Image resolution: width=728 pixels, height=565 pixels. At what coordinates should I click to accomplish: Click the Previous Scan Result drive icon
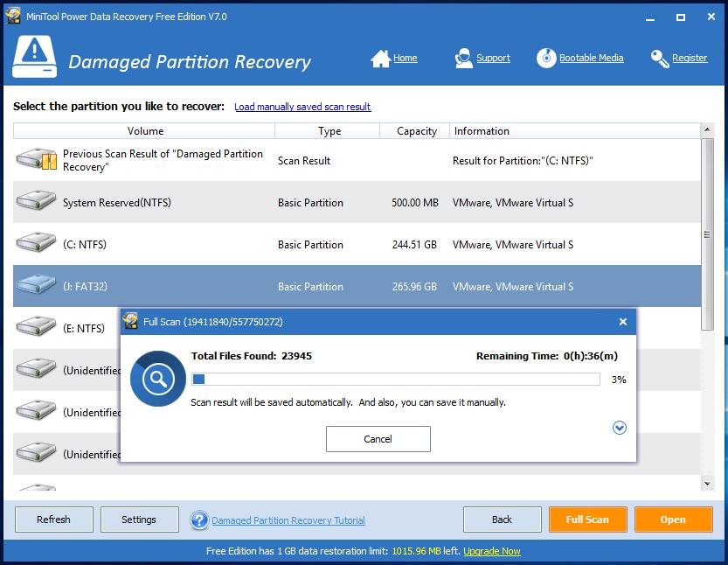click(x=36, y=159)
